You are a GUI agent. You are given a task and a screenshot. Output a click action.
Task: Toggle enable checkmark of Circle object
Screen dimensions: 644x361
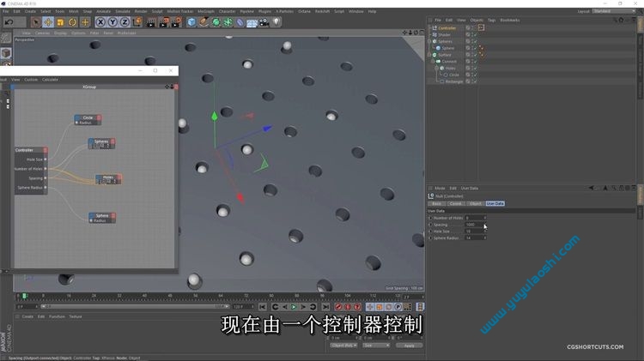pos(475,75)
